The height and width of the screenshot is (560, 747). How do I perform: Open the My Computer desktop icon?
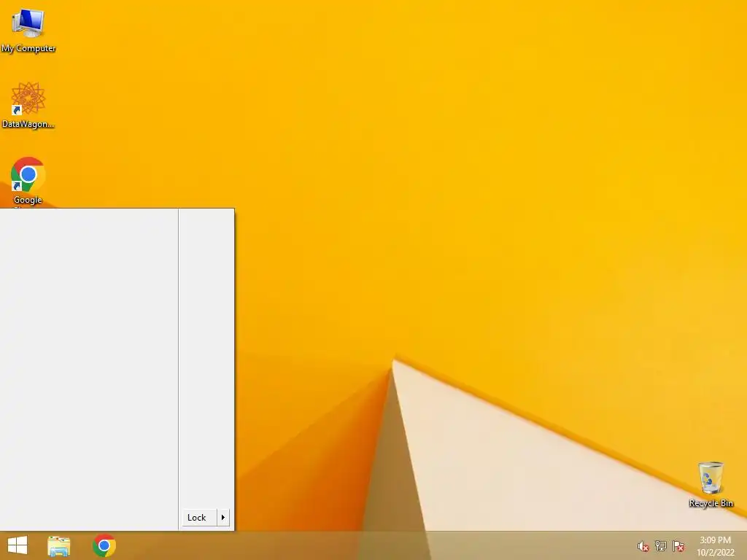tap(28, 29)
